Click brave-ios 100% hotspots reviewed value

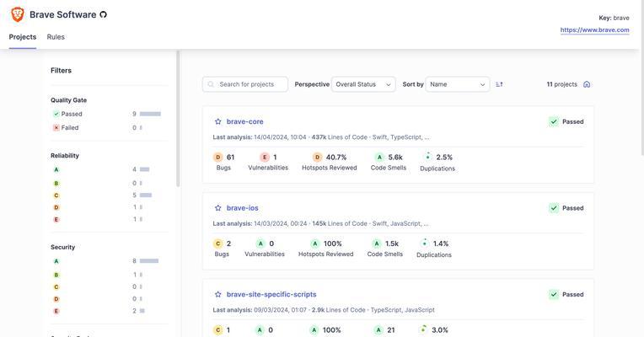[333, 243]
